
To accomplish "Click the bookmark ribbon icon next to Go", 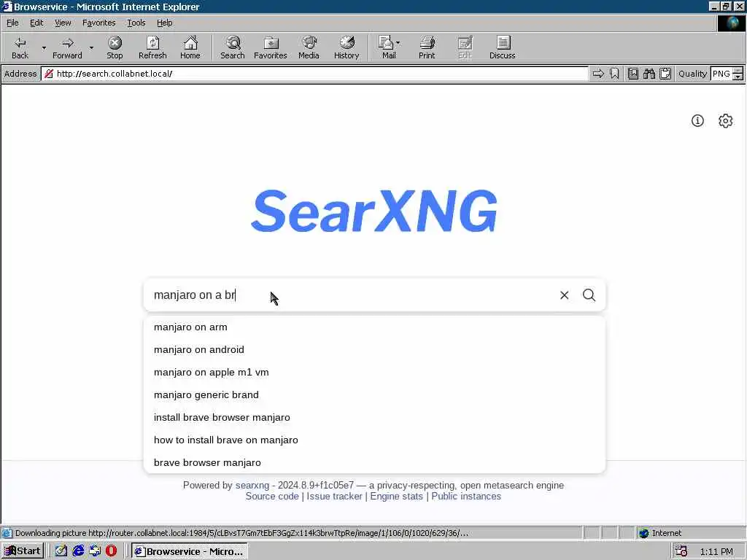I will tap(614, 74).
